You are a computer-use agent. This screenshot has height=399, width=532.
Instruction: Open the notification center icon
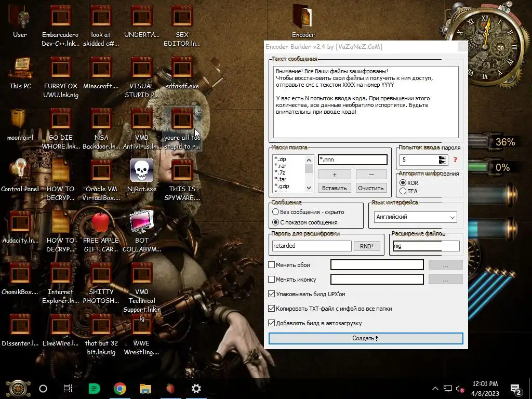pos(516,389)
